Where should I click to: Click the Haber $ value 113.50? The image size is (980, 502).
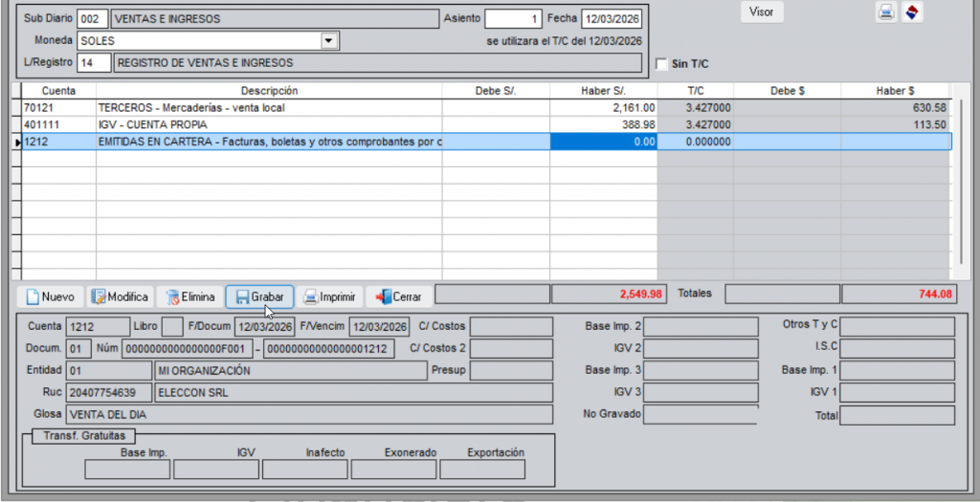tap(896, 124)
